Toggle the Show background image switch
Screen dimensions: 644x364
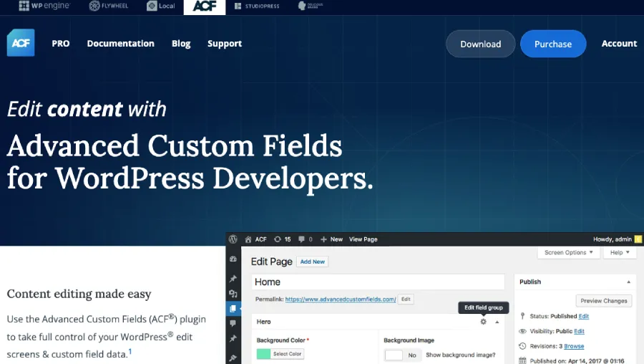pos(401,355)
